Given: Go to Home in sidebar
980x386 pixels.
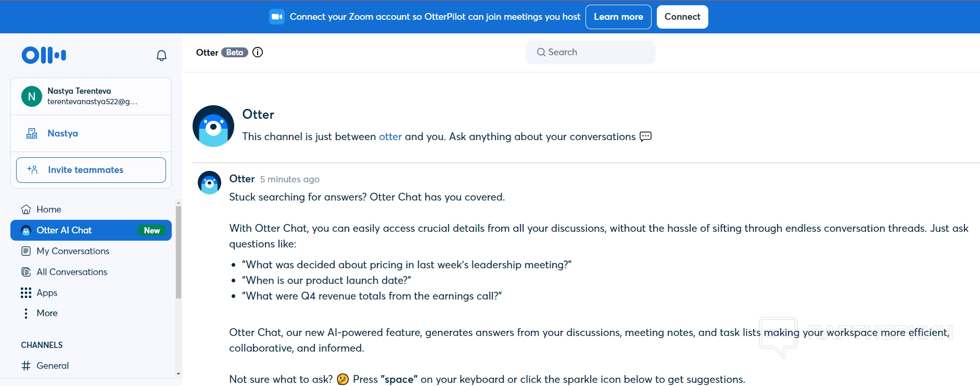Looking at the screenshot, I should [48, 209].
